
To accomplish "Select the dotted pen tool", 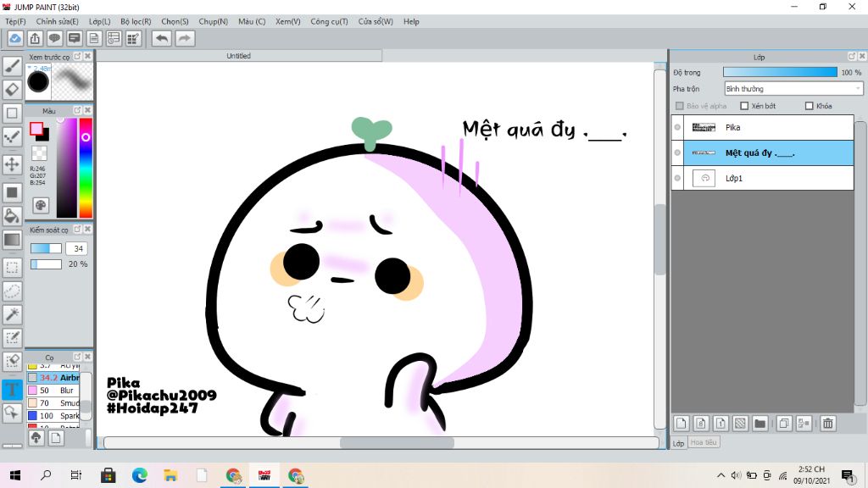I will (12, 136).
